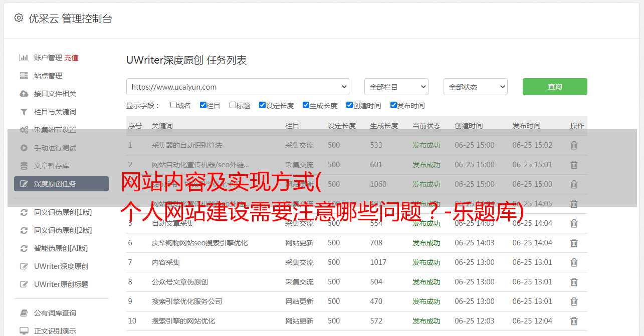Delete row 2 网站自动化宣传机器 task
The width and height of the screenshot is (644, 336).
pyautogui.click(x=574, y=165)
